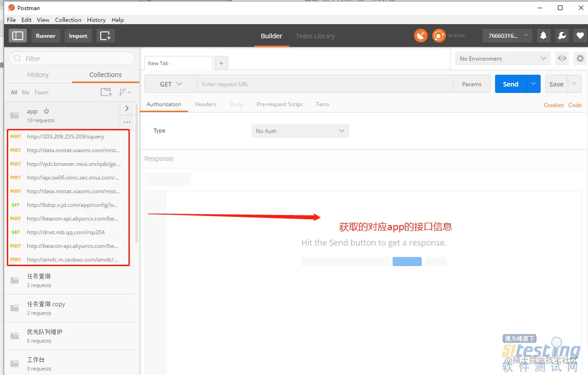
Task: Click the Runner button
Action: tap(46, 36)
